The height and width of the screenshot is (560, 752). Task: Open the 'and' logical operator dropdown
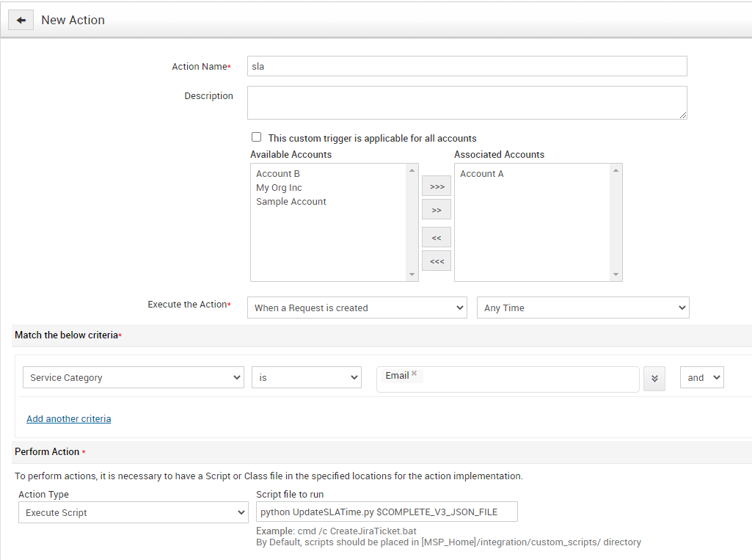(x=701, y=377)
